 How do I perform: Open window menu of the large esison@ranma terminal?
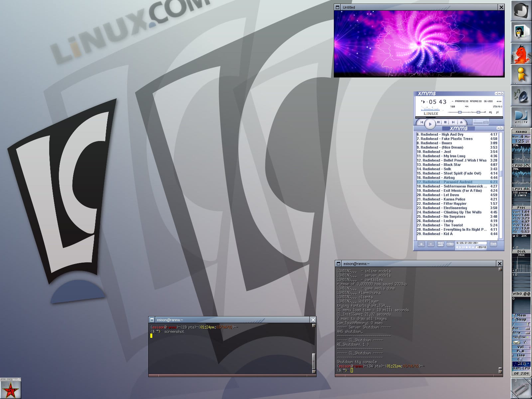pyautogui.click(x=338, y=264)
